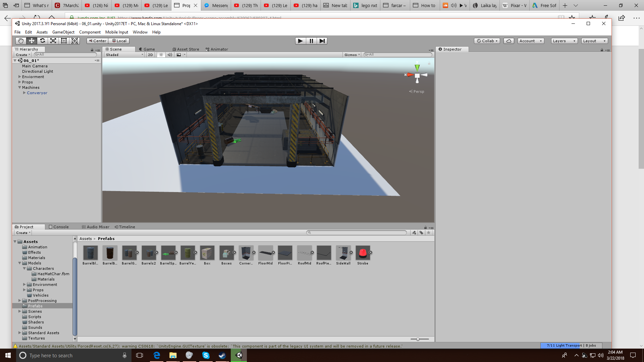Switch to the Audio Mixer tab

(x=96, y=227)
